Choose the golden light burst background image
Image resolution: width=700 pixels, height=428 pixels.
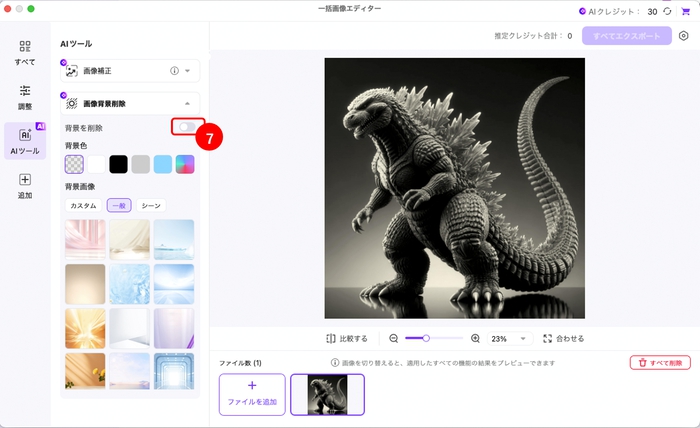[x=85, y=328]
